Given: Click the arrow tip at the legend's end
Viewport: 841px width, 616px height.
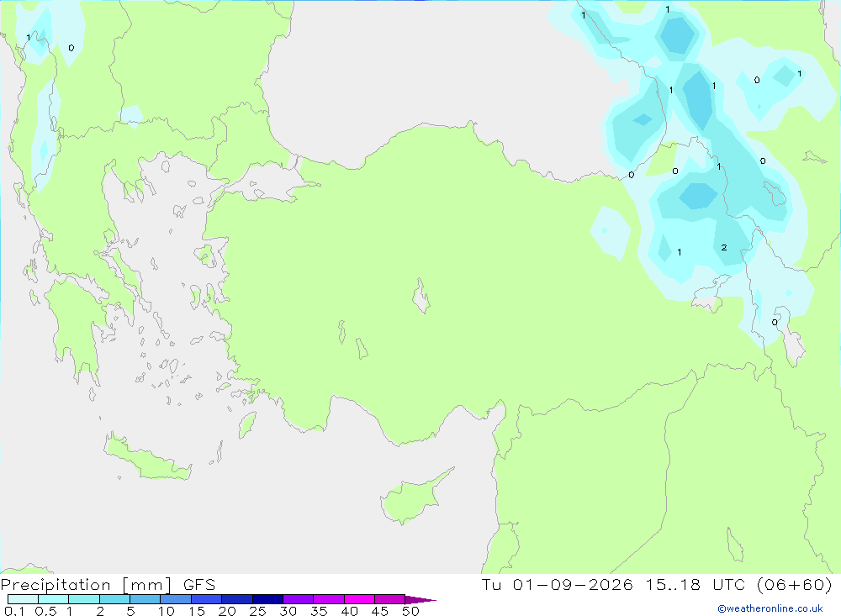Looking at the screenshot, I should 421,600.
